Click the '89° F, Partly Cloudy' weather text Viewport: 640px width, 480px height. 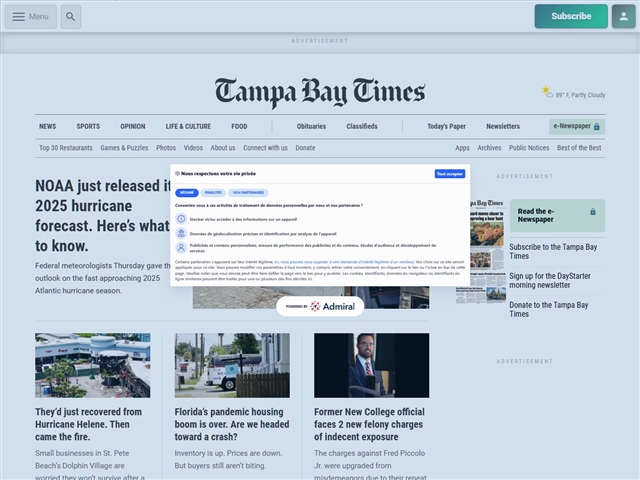click(x=580, y=95)
